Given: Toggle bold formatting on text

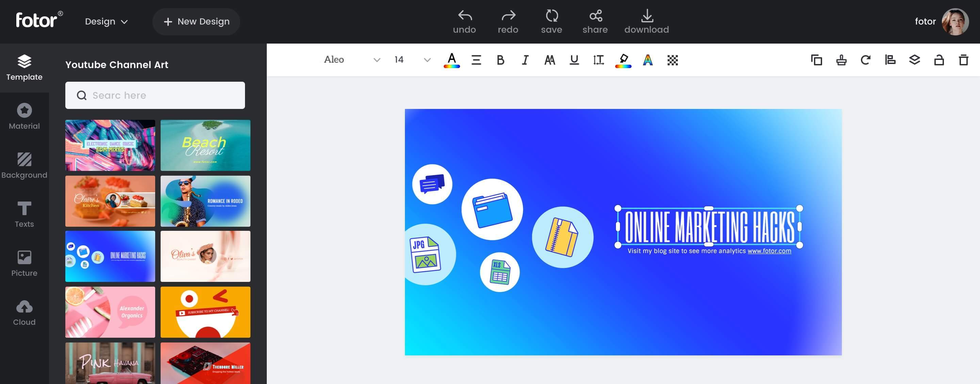Looking at the screenshot, I should pyautogui.click(x=500, y=60).
